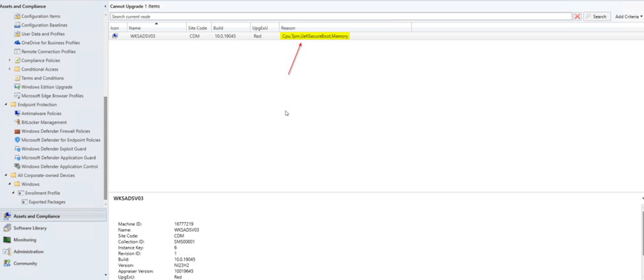The height and width of the screenshot is (280, 644).
Task: Click Windows Defender Firewall Policies icon
Action: (17, 131)
